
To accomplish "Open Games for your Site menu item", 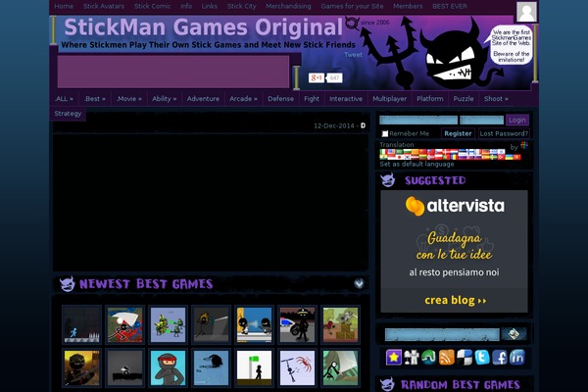I will click(x=352, y=7).
